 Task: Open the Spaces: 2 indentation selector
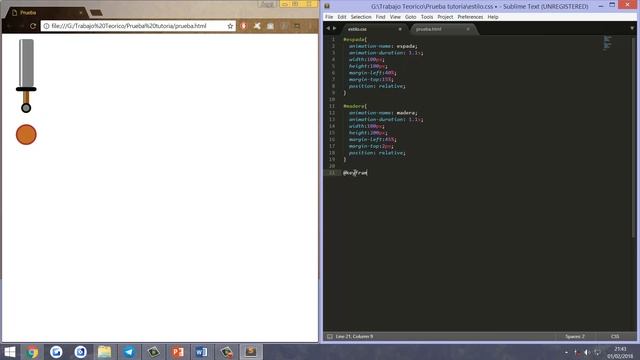575,336
